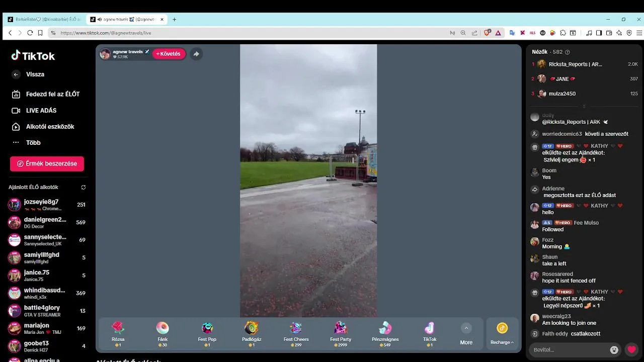This screenshot has height=362, width=644.
Task: Open the browser hamburger main menu
Action: 638,33
